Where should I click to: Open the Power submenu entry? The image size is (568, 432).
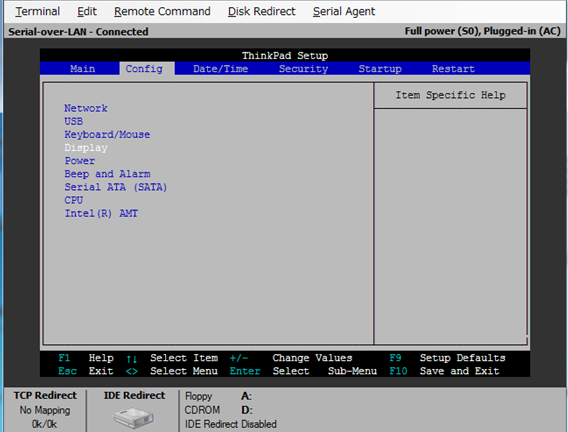pos(80,161)
